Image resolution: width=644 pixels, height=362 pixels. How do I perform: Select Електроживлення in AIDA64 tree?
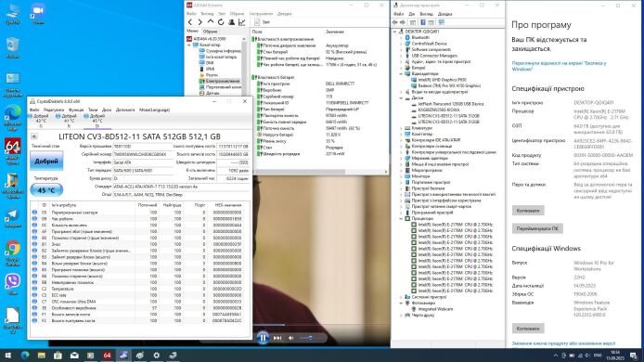pyautogui.click(x=223, y=82)
